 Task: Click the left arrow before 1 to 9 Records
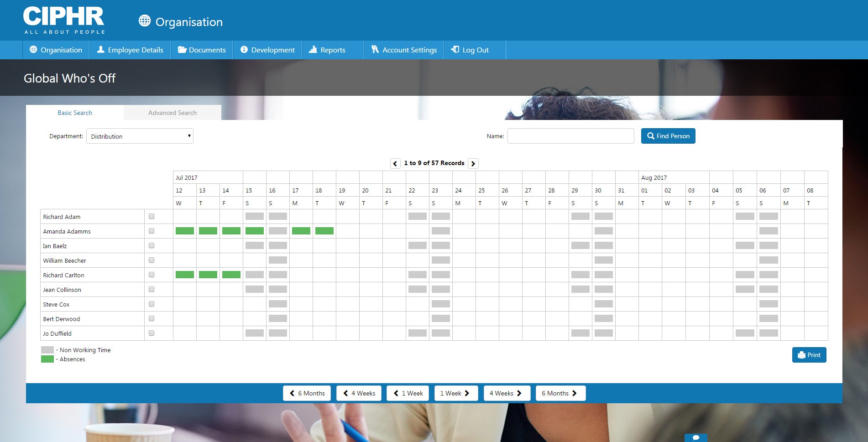coord(395,163)
